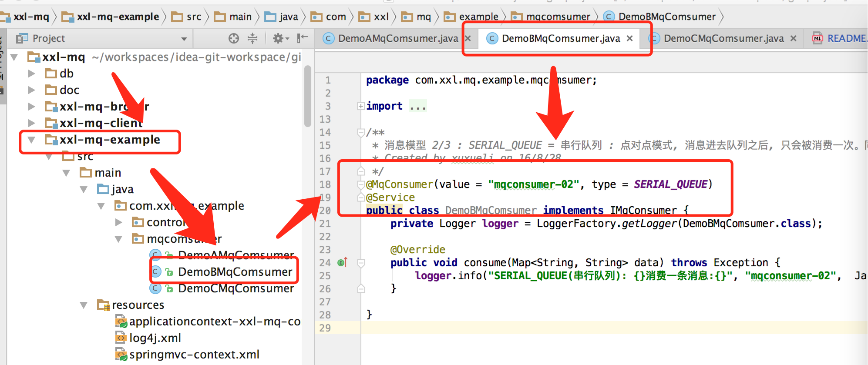Open log4j.xml file
The width and height of the screenshot is (868, 365).
pyautogui.click(x=148, y=338)
